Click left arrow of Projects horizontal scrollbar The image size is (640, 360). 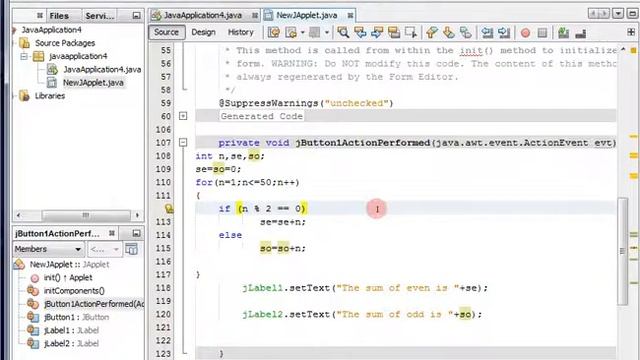tap(18, 215)
